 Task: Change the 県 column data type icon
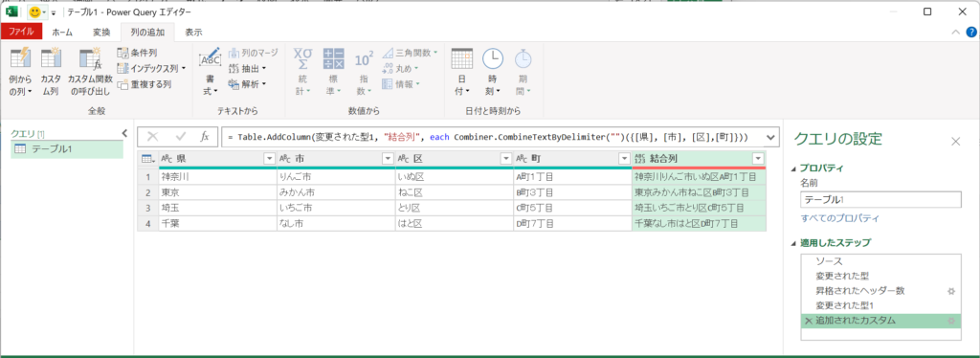pos(167,159)
